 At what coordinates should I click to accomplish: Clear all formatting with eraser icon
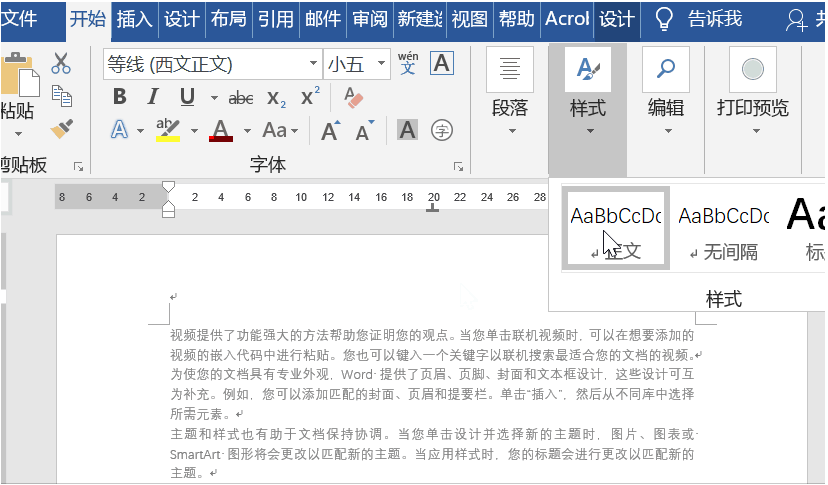[353, 98]
